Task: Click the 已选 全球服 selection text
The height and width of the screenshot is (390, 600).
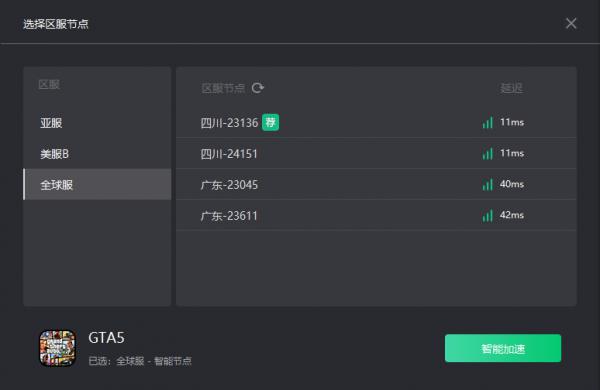Action: 140,361
